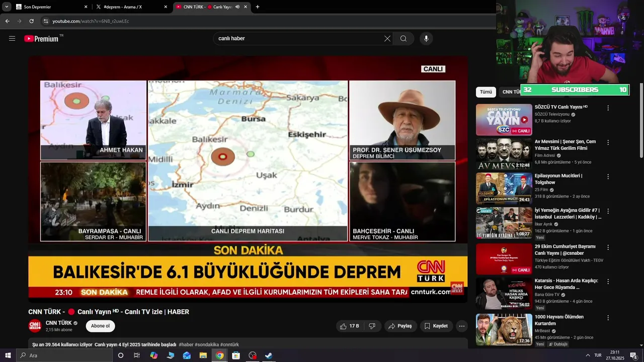
Task: View site information icon in address bar
Action: (x=46, y=21)
